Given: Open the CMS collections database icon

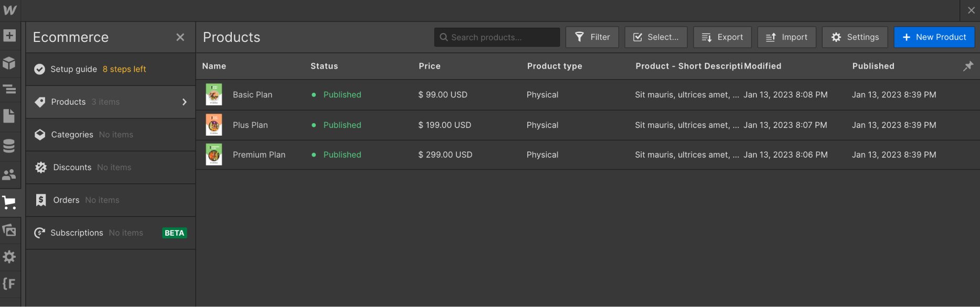Looking at the screenshot, I should click(9, 146).
